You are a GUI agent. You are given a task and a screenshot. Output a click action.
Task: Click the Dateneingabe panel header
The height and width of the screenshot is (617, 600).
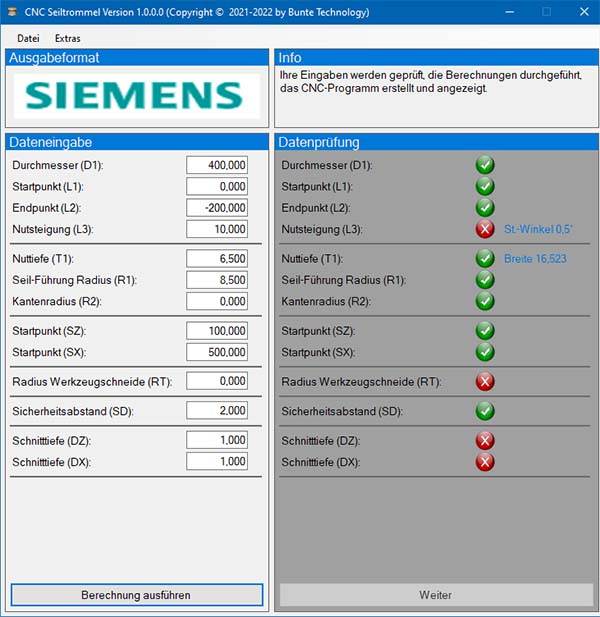tap(137, 142)
